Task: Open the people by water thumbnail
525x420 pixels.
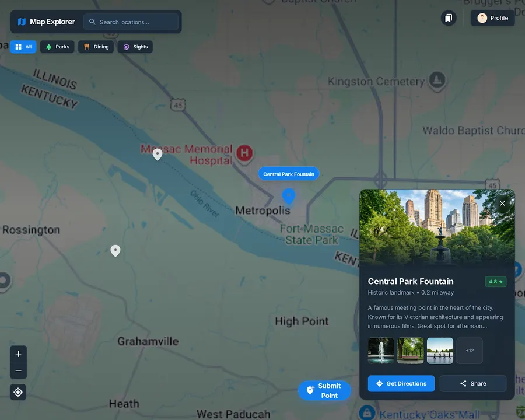Action: pos(440,351)
